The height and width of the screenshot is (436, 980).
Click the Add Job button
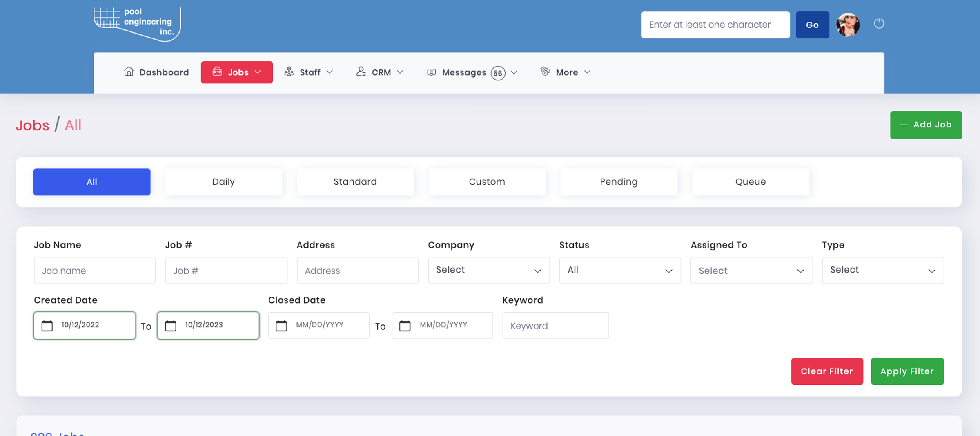coord(926,125)
